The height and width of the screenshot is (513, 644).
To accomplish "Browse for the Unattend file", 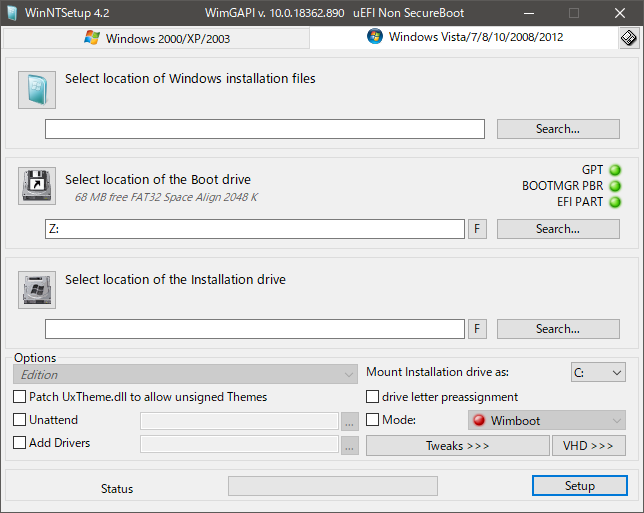I will (x=350, y=422).
